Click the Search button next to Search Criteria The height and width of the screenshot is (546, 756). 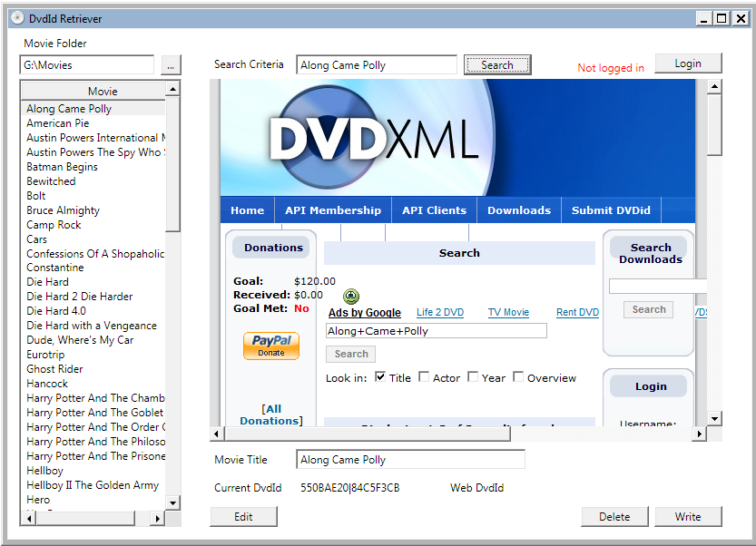[497, 65]
